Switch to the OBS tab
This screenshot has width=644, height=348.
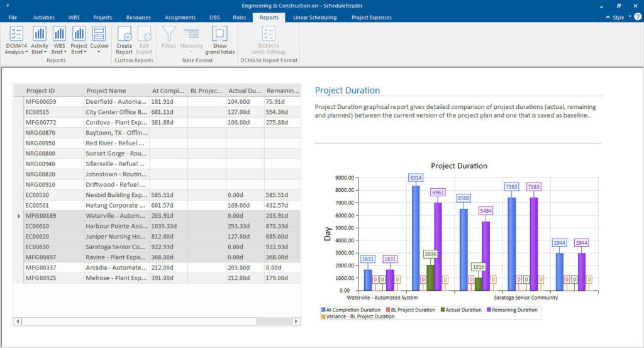click(214, 18)
